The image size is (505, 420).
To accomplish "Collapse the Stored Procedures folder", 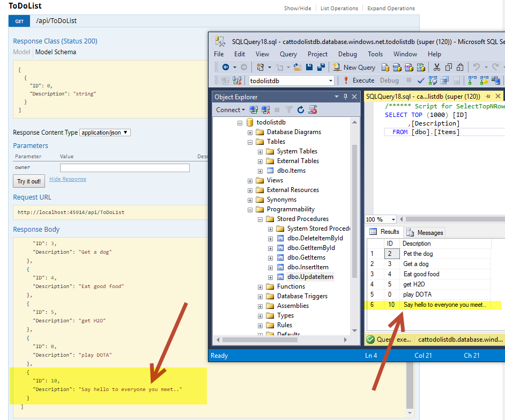I will point(261,219).
